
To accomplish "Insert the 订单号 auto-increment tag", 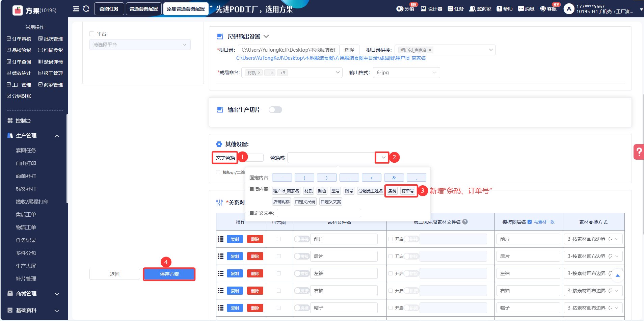I will [408, 191].
